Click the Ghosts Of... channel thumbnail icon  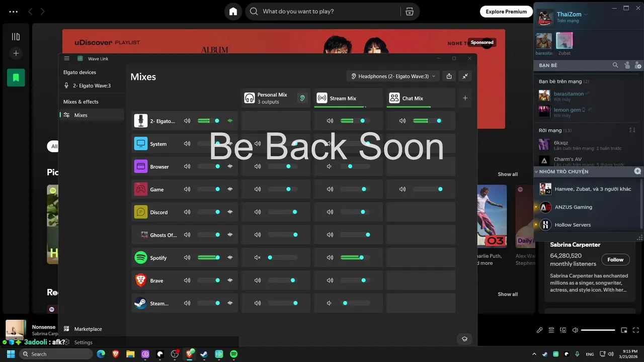pyautogui.click(x=144, y=235)
